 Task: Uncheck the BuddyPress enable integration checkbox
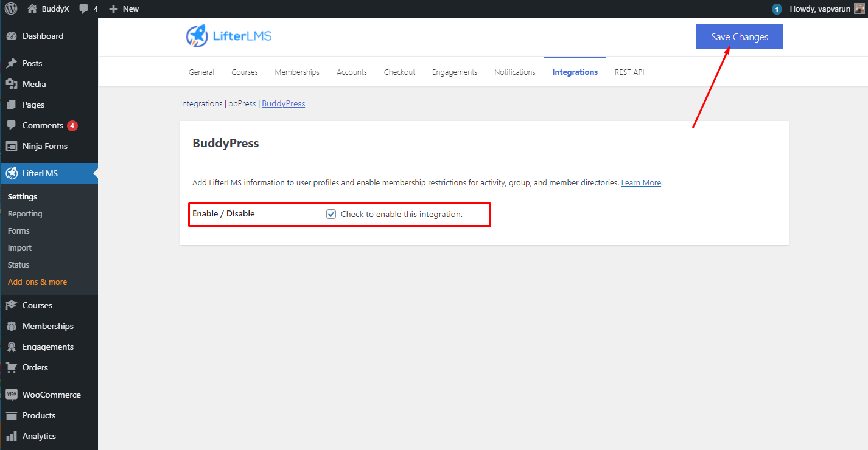[x=331, y=213]
